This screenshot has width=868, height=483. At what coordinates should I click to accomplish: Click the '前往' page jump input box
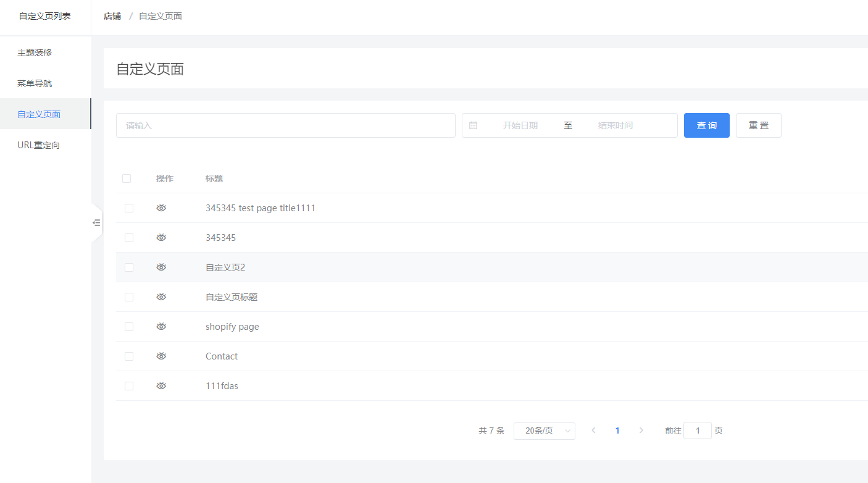click(698, 430)
